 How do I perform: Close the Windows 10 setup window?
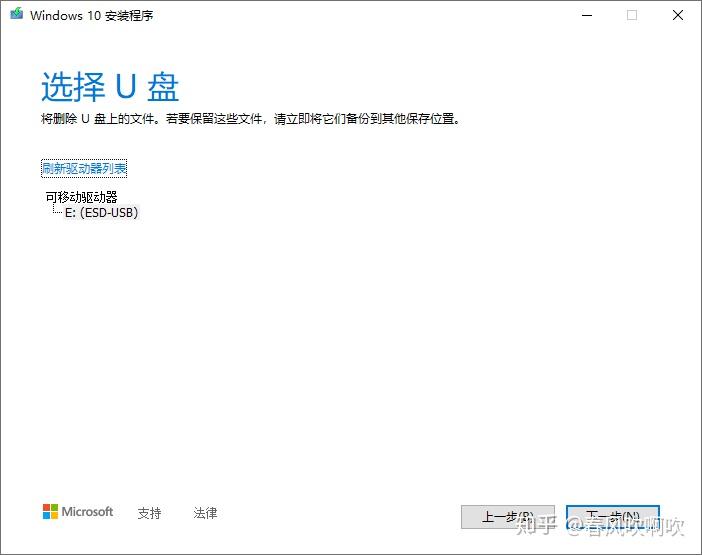click(x=678, y=15)
